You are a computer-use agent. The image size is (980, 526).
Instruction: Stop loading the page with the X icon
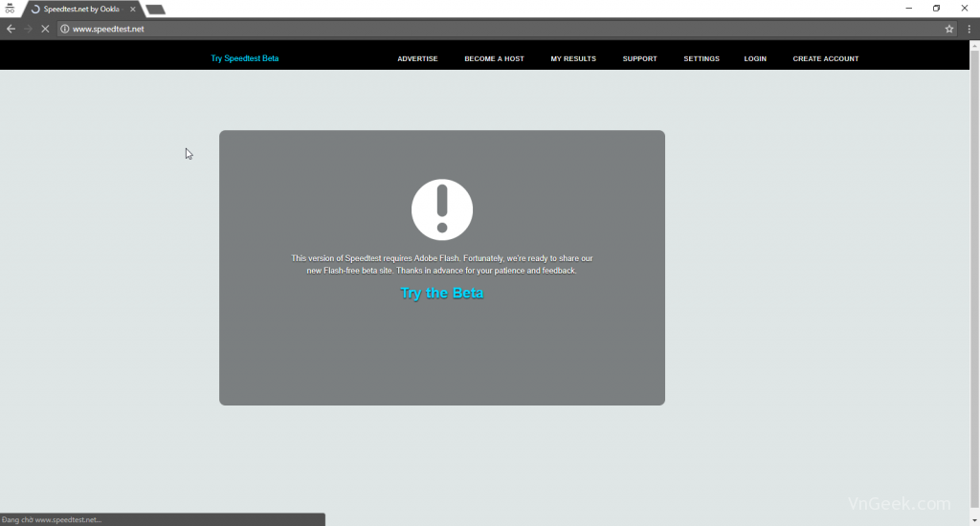point(45,29)
